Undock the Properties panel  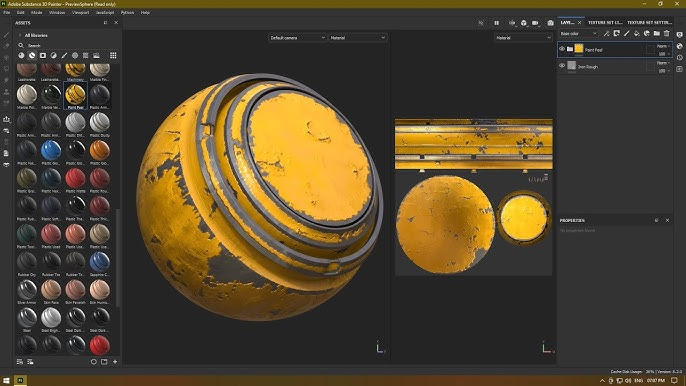(x=656, y=221)
